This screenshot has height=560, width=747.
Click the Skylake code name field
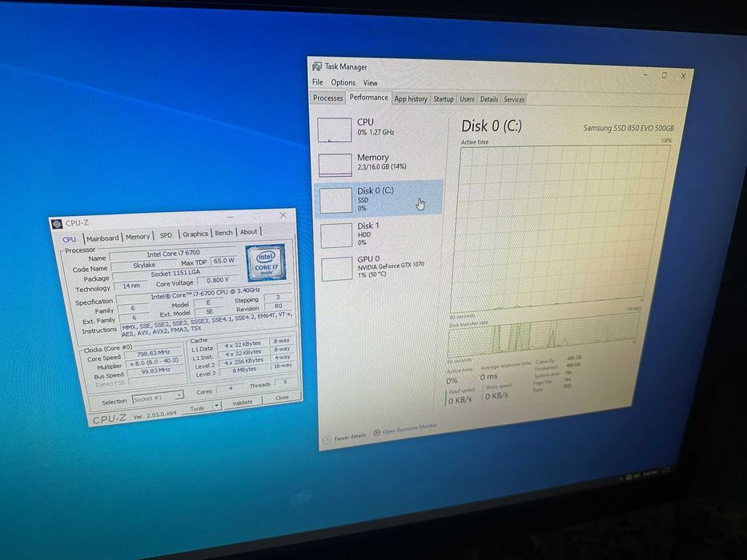144,265
